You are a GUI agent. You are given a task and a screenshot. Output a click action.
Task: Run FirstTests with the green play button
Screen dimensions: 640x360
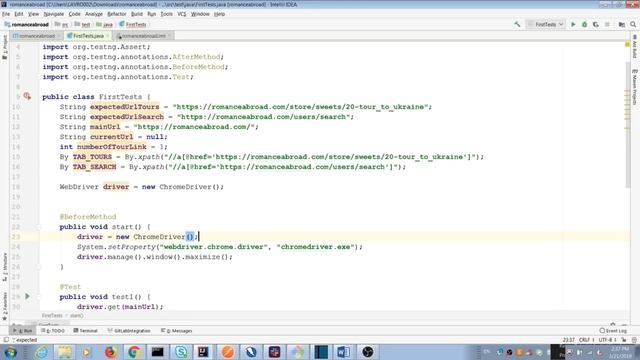point(573,24)
